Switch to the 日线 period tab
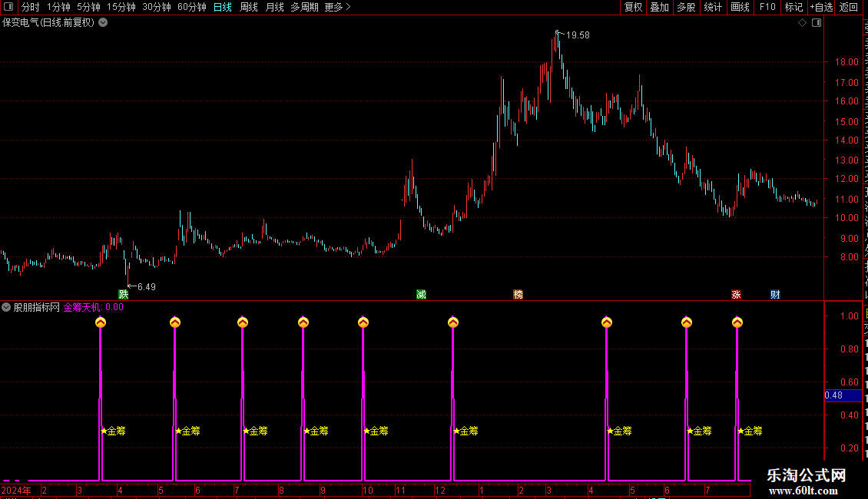Image resolution: width=868 pixels, height=499 pixels. pos(223,7)
